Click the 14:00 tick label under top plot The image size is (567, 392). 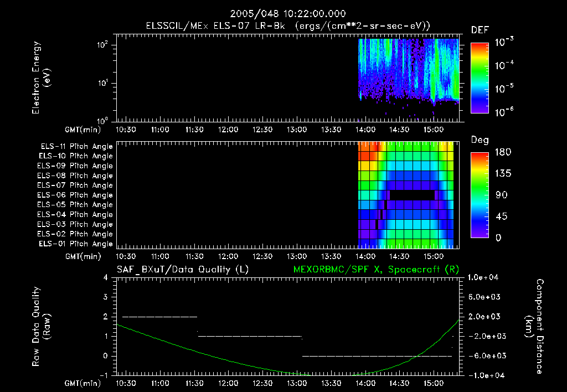(365, 130)
